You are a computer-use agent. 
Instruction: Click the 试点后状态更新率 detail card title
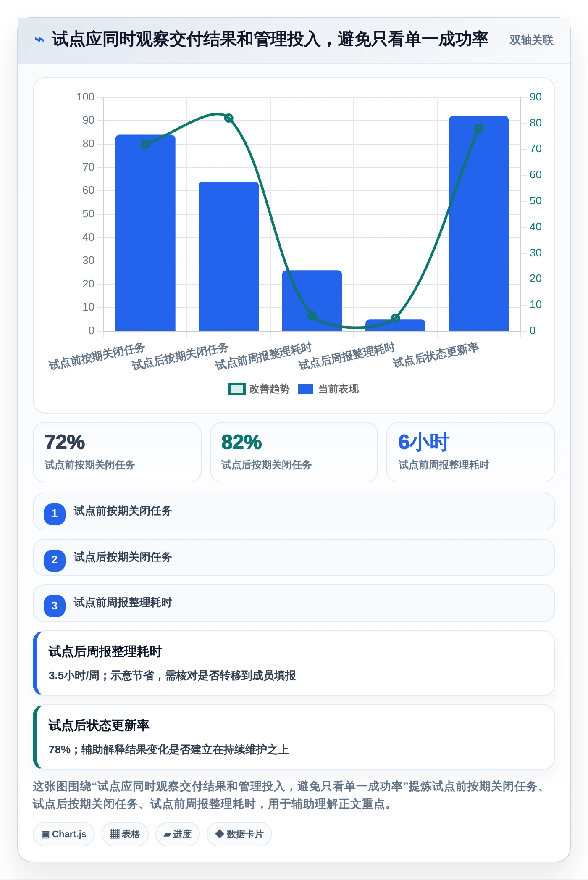point(99,726)
